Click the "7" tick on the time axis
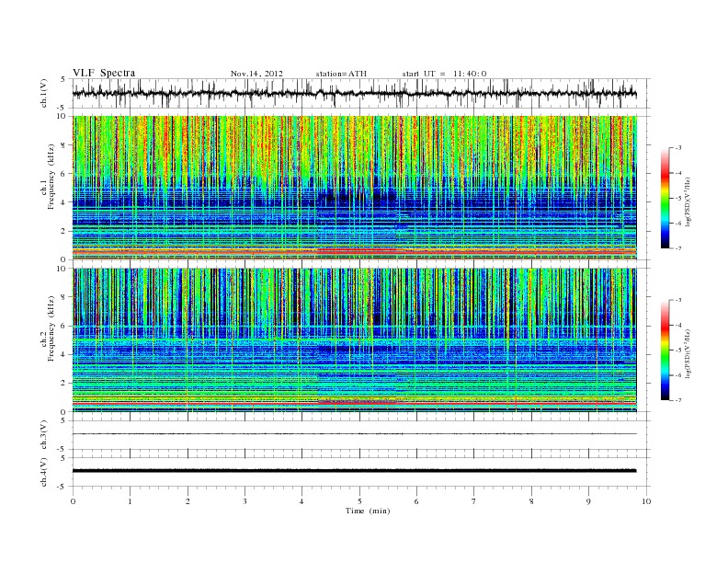Screen dimensions: 728x563 pos(474,501)
